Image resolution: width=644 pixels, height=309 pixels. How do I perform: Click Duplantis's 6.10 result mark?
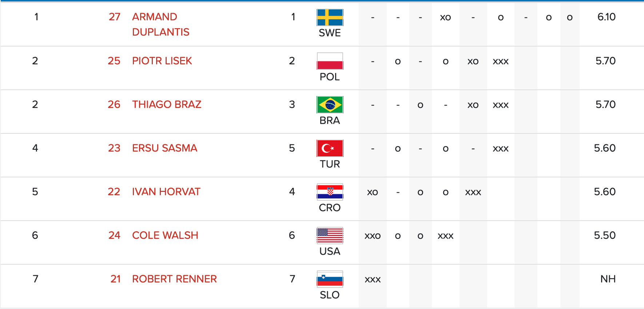coord(606,17)
